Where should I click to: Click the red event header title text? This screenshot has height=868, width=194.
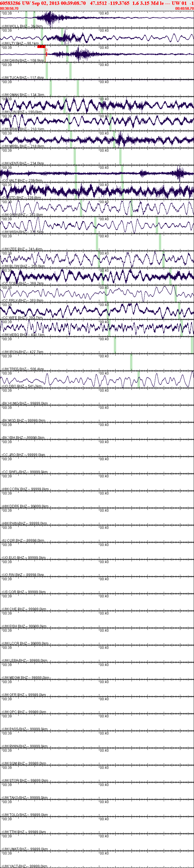(97, 3)
